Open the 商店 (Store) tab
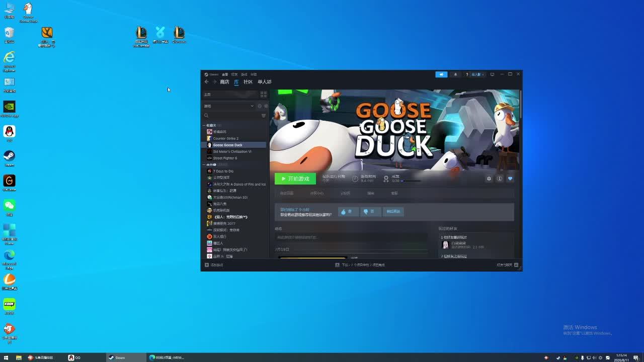 (224, 82)
